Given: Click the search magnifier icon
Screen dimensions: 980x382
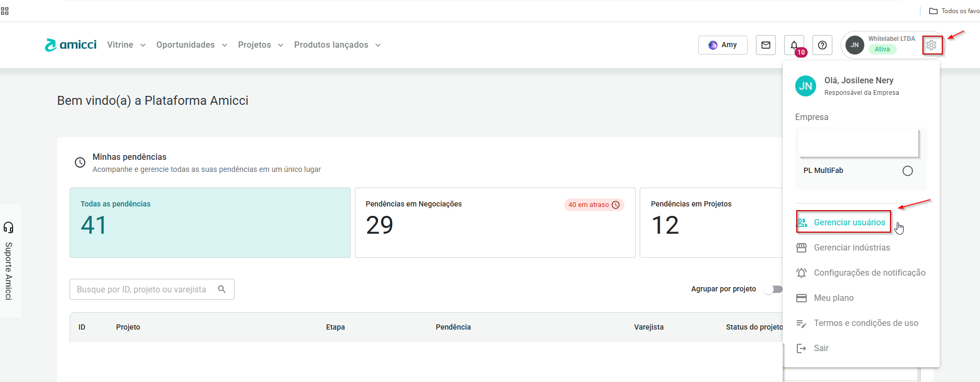Looking at the screenshot, I should click(222, 289).
